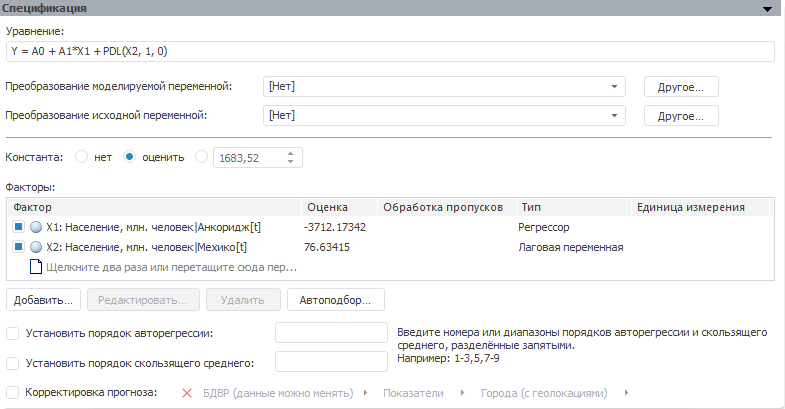
Task: Click the sphere icon beside factor X2
Action: point(36,247)
